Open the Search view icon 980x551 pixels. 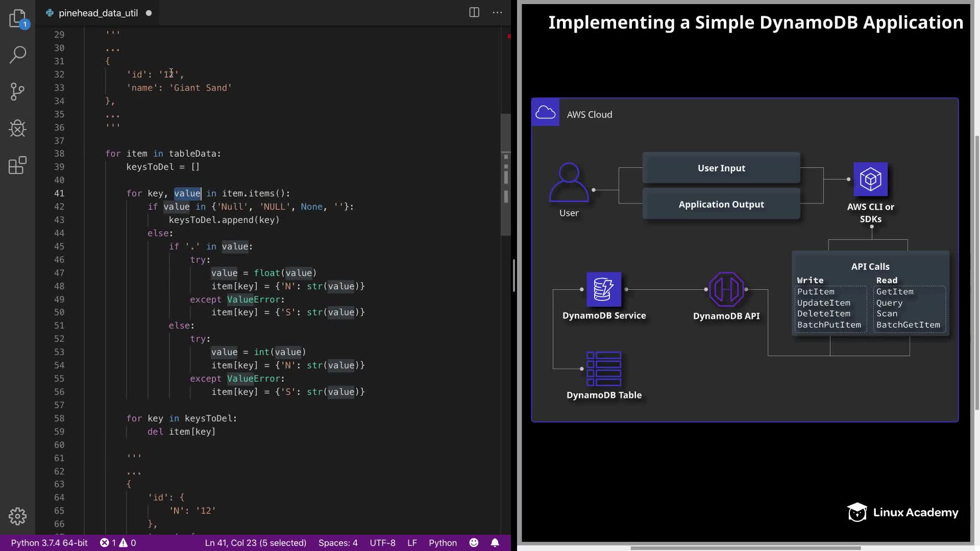(18, 55)
